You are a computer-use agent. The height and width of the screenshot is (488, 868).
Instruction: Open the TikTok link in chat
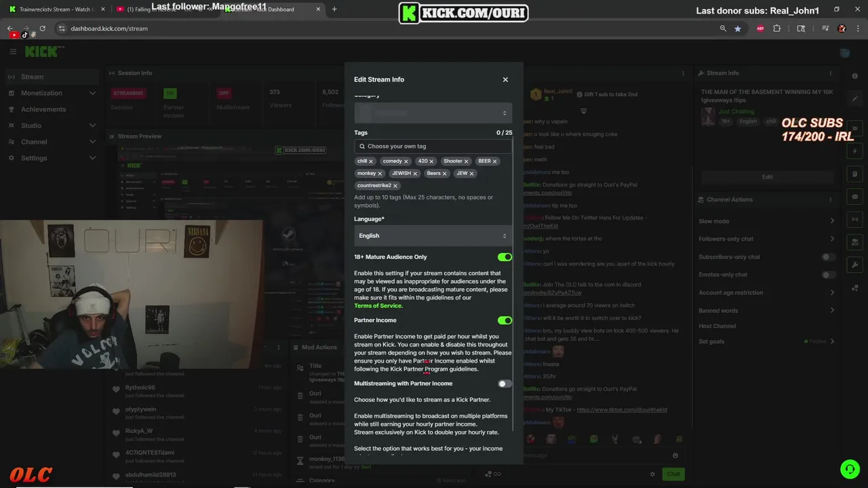tap(622, 410)
